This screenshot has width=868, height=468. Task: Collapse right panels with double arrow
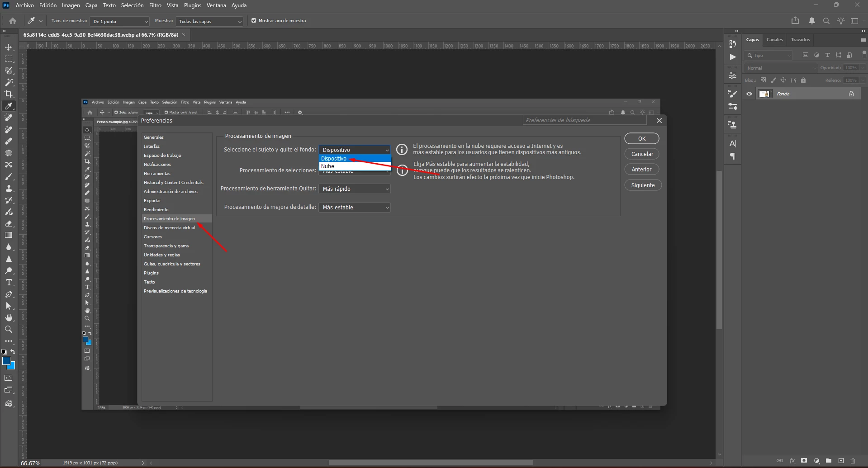click(x=863, y=31)
